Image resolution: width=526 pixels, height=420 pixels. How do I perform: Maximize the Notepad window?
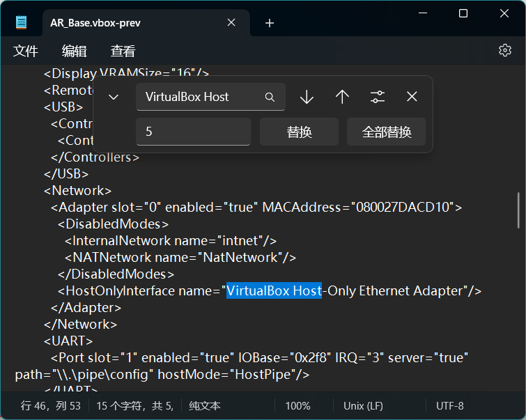click(463, 13)
